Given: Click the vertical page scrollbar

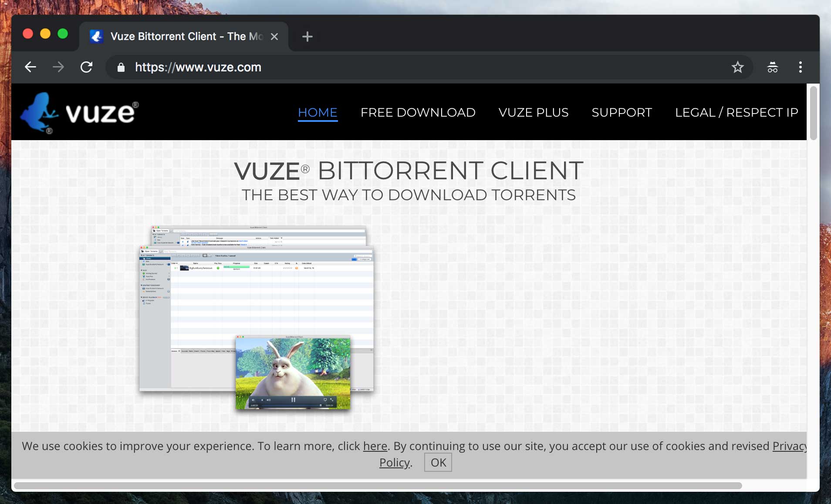Looking at the screenshot, I should click(x=813, y=113).
